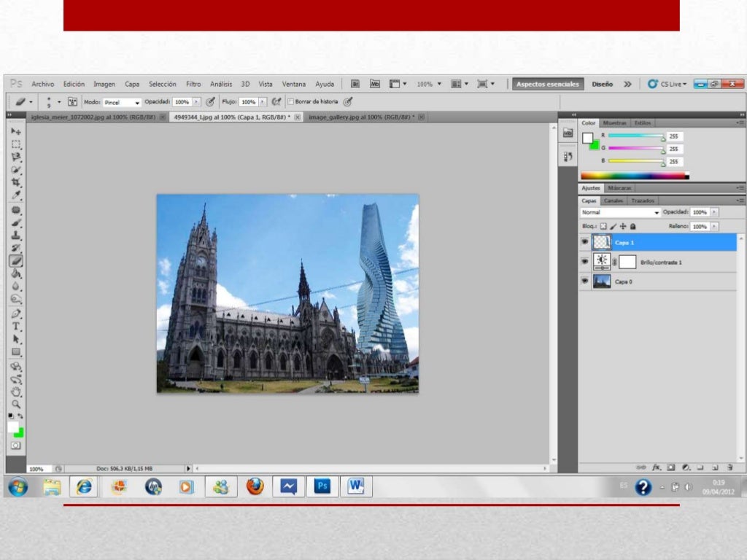The height and width of the screenshot is (560, 747).
Task: Select the Eyedropper tool
Action: coord(16,195)
